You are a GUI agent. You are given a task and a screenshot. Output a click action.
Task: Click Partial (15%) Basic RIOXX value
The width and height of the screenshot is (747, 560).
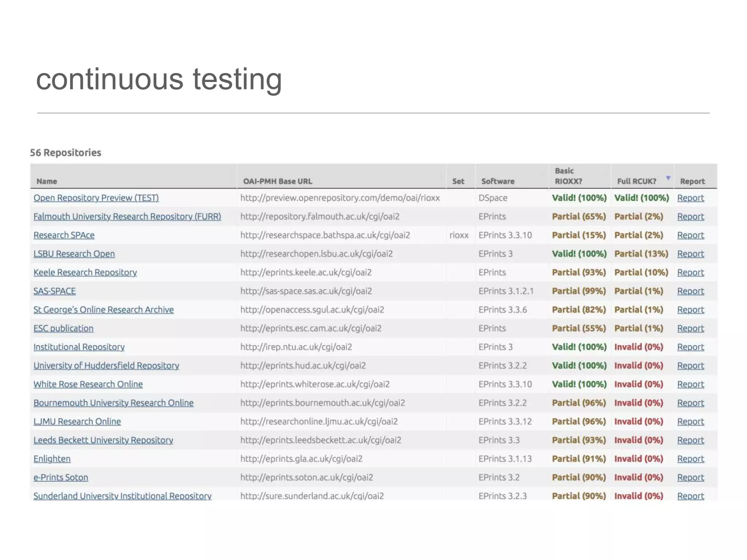coord(579,235)
